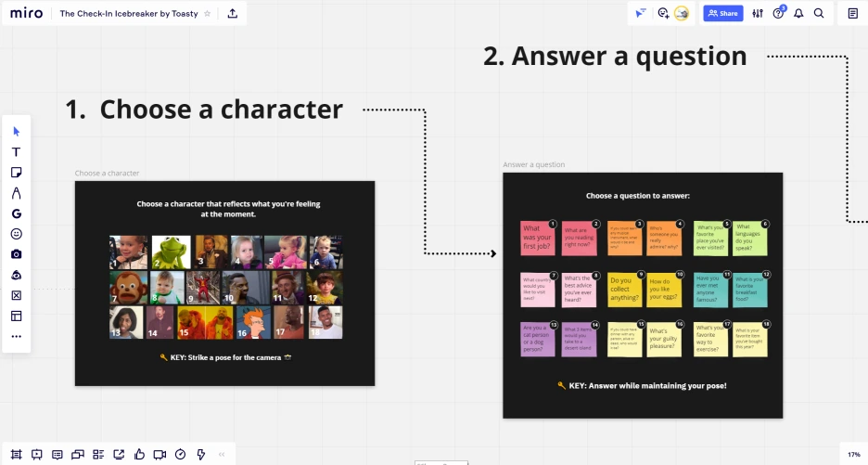Viewport: 868px width, 465px height.
Task: Collapse the bottom toolbar chevrons
Action: click(x=222, y=455)
